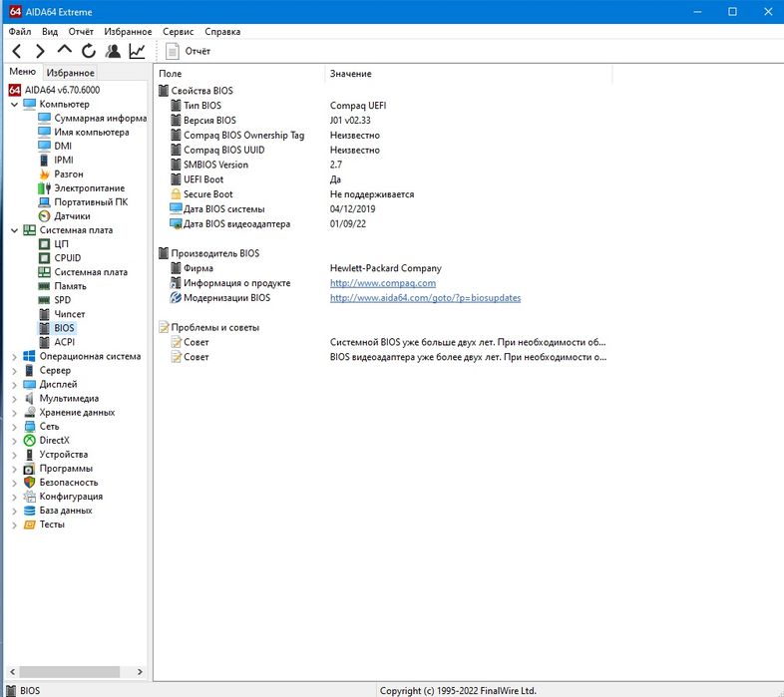Expand the Мультимедиа node
This screenshot has height=697, width=784.
coord(15,399)
